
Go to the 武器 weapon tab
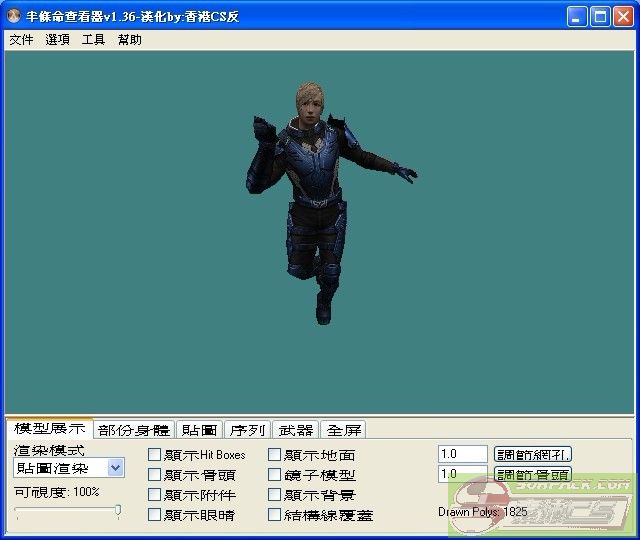click(295, 430)
